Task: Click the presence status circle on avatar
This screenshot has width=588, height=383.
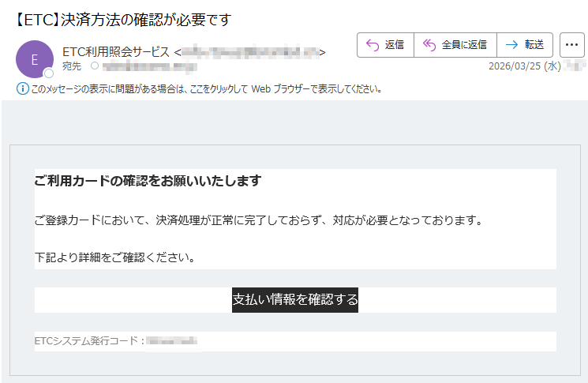Action: click(48, 73)
